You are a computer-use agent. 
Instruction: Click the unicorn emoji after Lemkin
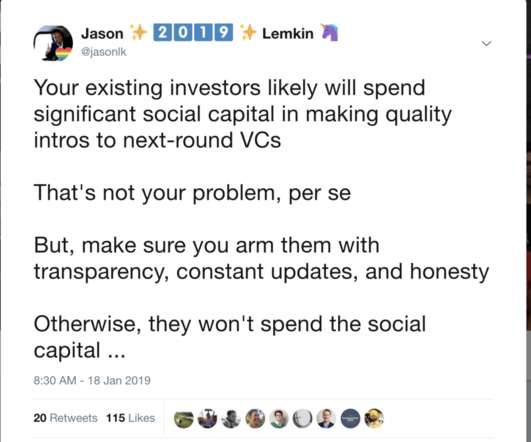330,33
